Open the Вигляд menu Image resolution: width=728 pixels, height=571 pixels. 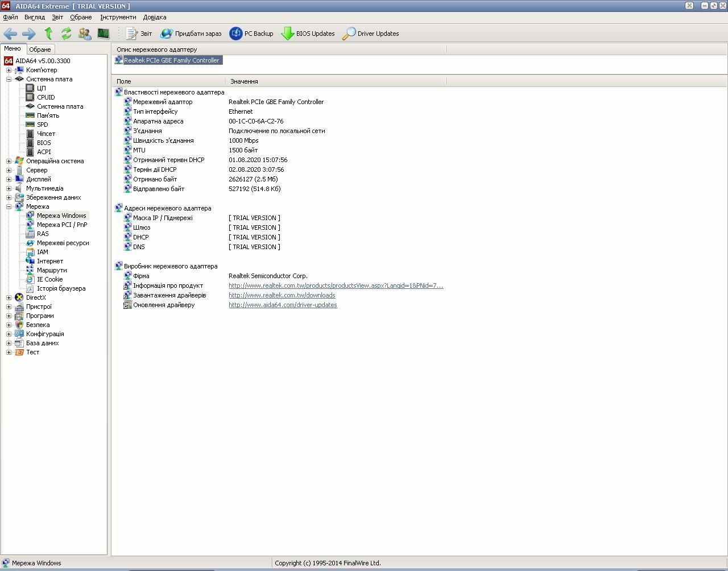coord(35,17)
